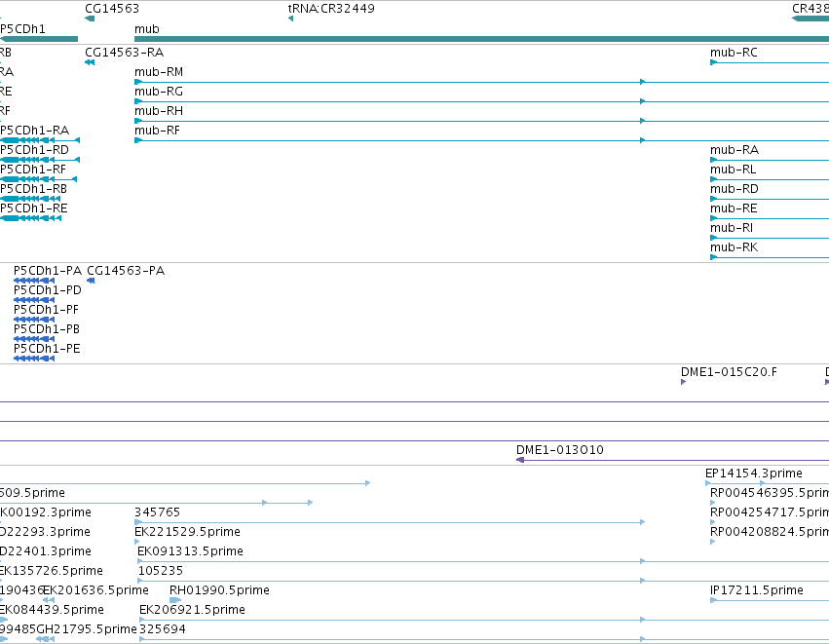Click the EK135726.5prime label
The width and height of the screenshot is (829, 644).
click(x=52, y=571)
